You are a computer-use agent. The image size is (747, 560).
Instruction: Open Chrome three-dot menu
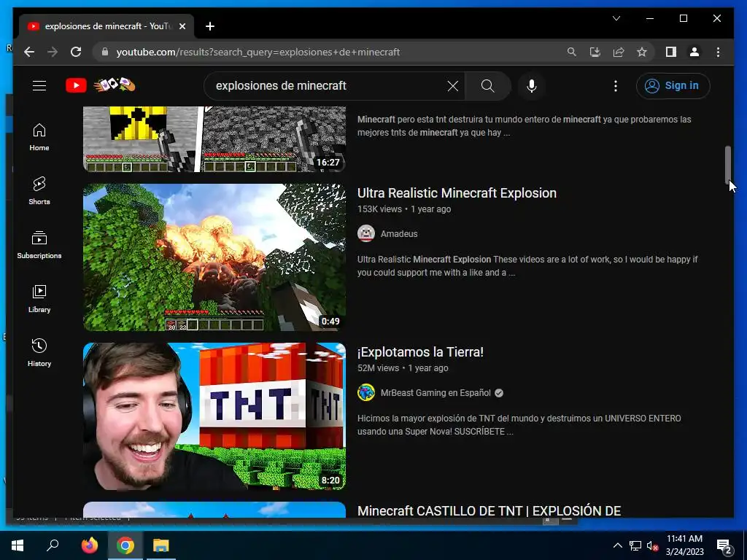(718, 52)
